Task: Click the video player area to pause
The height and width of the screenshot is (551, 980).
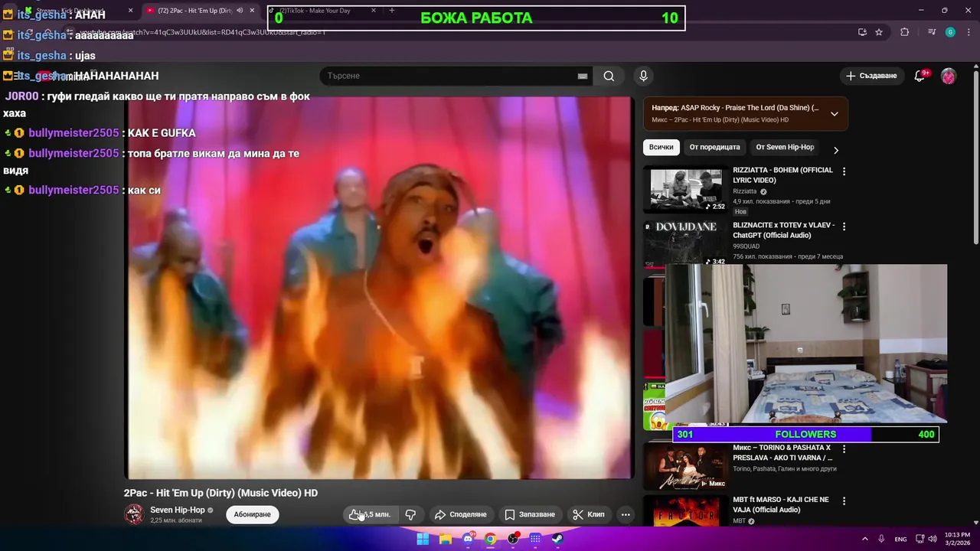Action: click(379, 287)
